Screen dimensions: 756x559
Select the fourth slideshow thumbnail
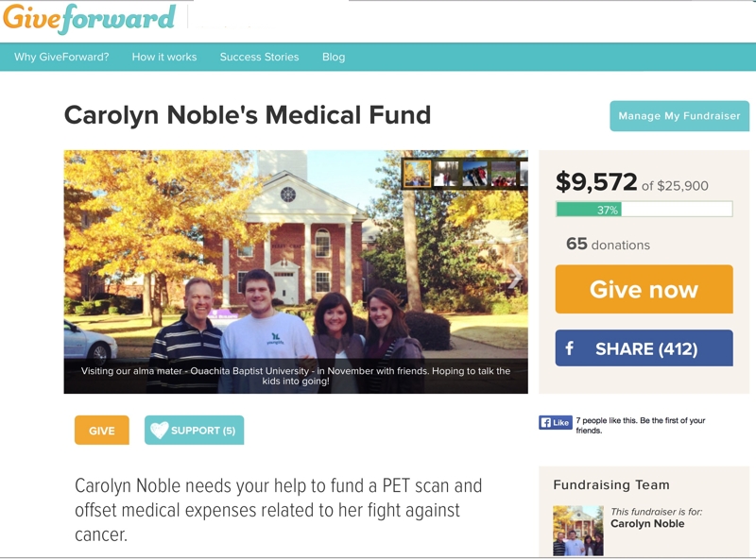point(504,173)
